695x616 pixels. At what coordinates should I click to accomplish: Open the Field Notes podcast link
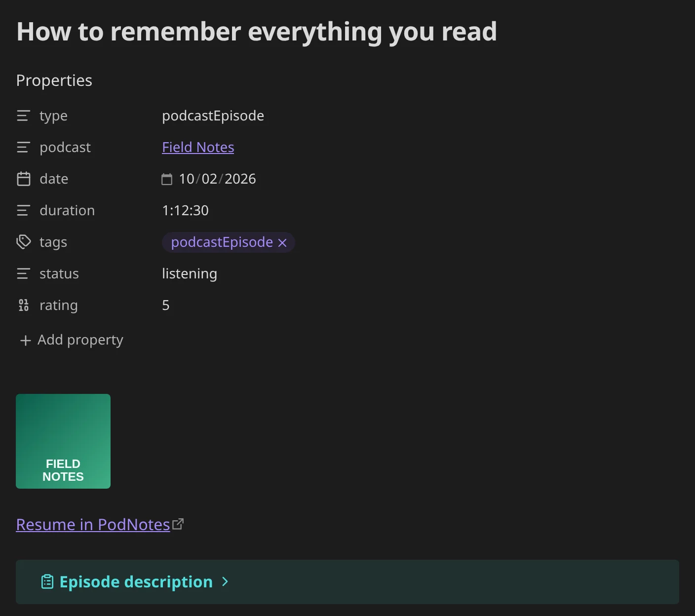(x=198, y=148)
